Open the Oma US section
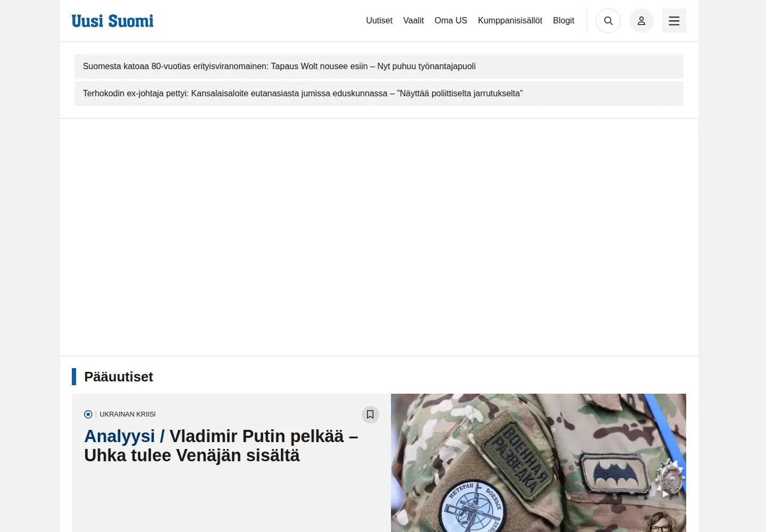766x532 pixels. coord(451,21)
